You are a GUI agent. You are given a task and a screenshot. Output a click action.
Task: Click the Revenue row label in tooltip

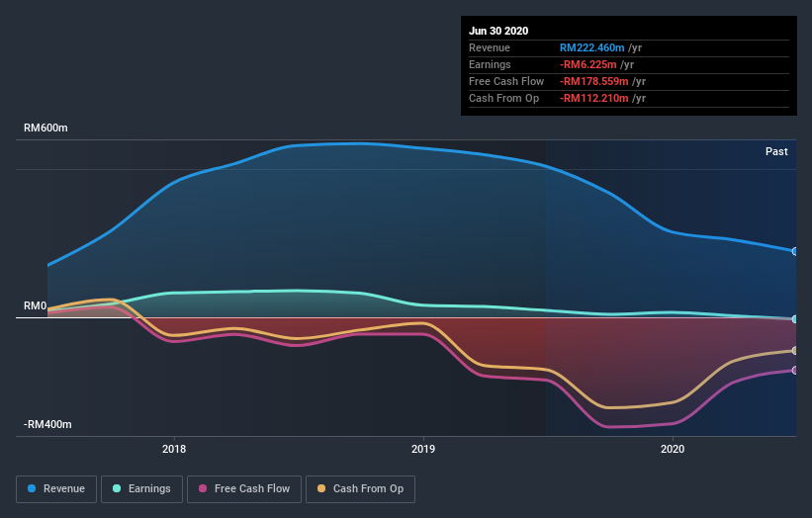490,47
